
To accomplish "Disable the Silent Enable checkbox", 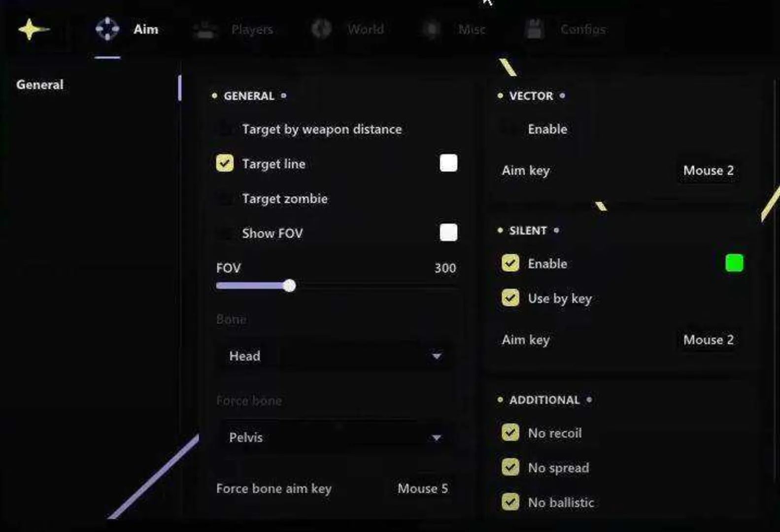I will pos(510,263).
